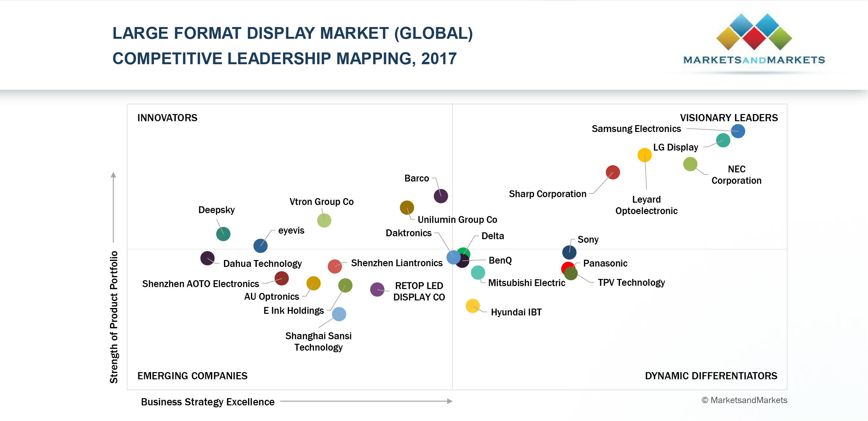868x421 pixels.
Task: Click the Shanghai Sansi light blue dot
Action: (339, 314)
